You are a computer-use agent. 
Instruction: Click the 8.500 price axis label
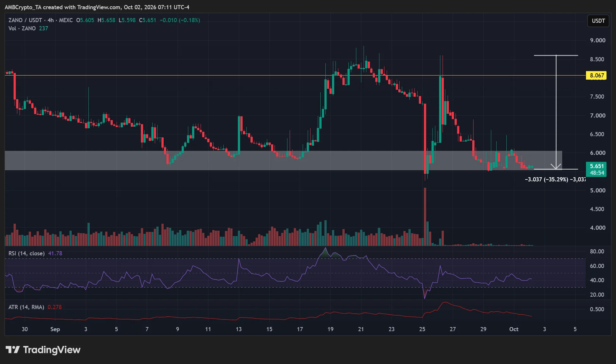click(598, 59)
